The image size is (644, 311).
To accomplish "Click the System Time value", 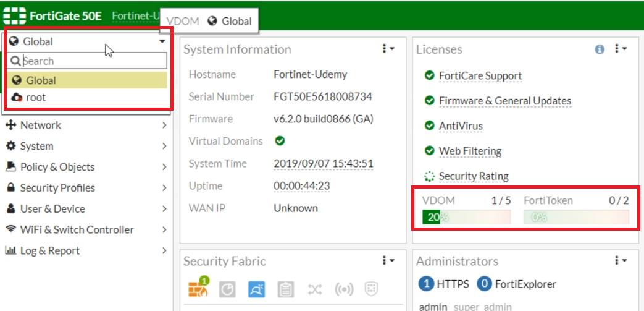I will tap(323, 163).
